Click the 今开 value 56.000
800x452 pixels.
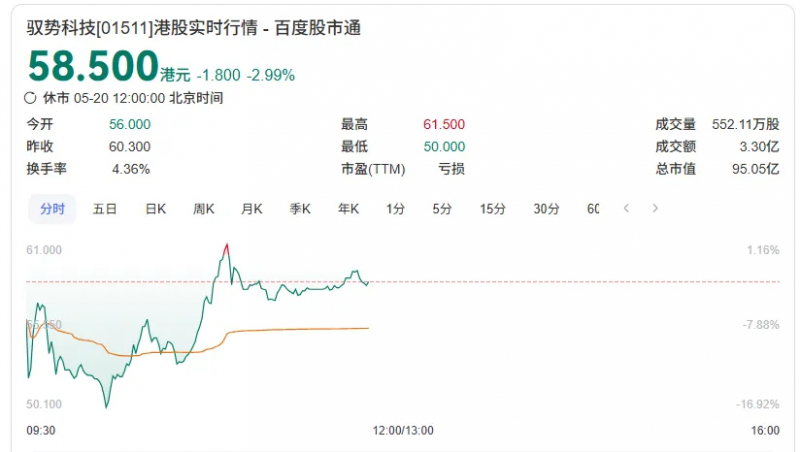(x=130, y=124)
